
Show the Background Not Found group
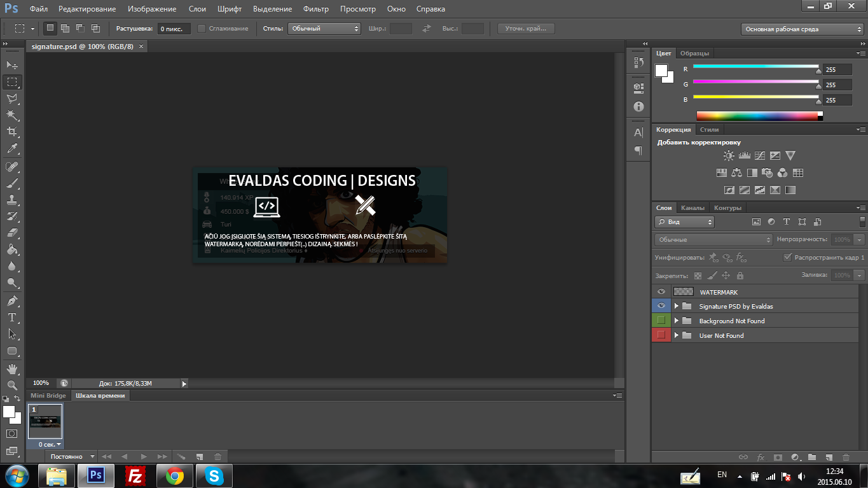661,321
